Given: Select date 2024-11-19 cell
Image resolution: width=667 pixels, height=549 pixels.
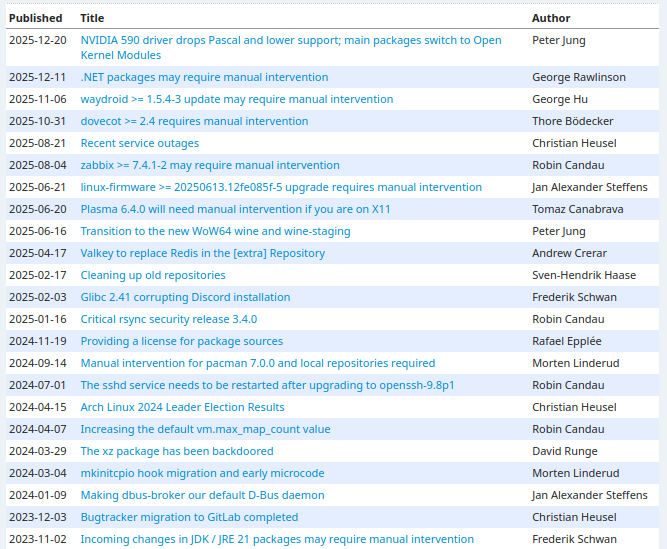Looking at the screenshot, I should pyautogui.click(x=37, y=341).
